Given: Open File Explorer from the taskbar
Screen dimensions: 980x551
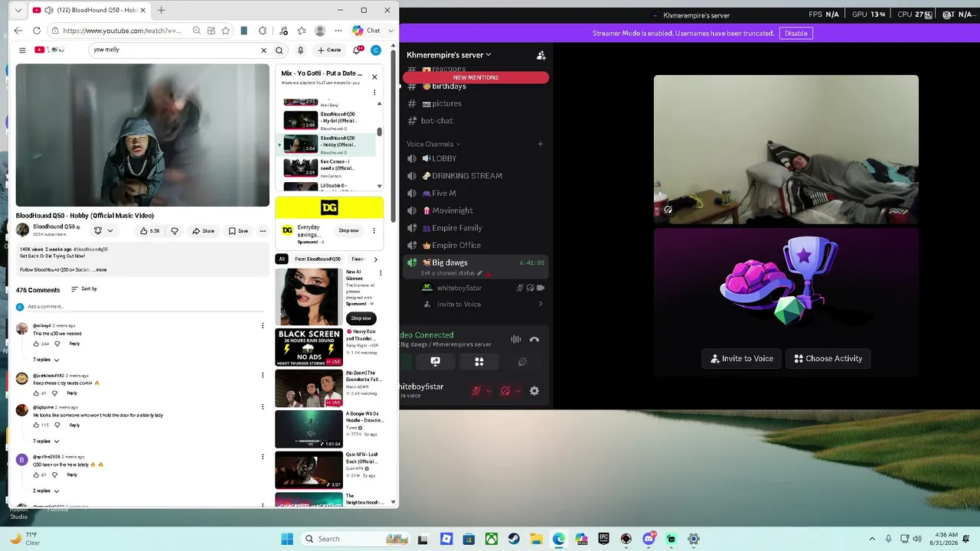Looking at the screenshot, I should [536, 539].
